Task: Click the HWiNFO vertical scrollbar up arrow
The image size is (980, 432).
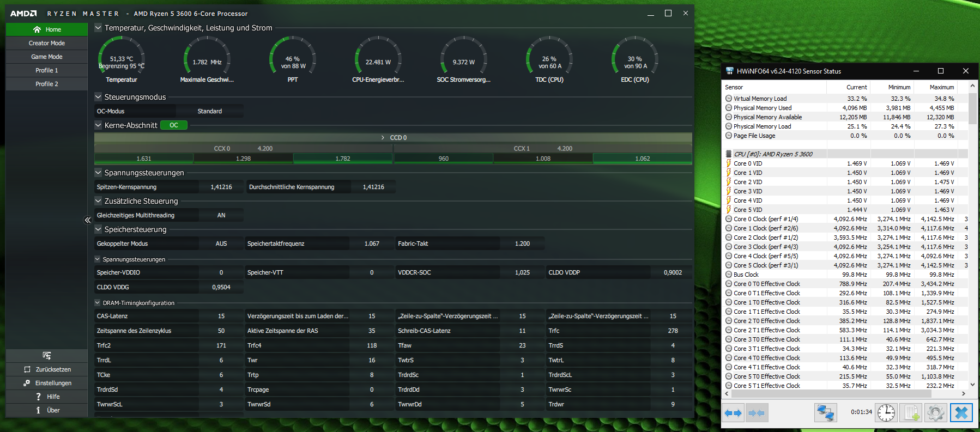Action: click(x=973, y=87)
